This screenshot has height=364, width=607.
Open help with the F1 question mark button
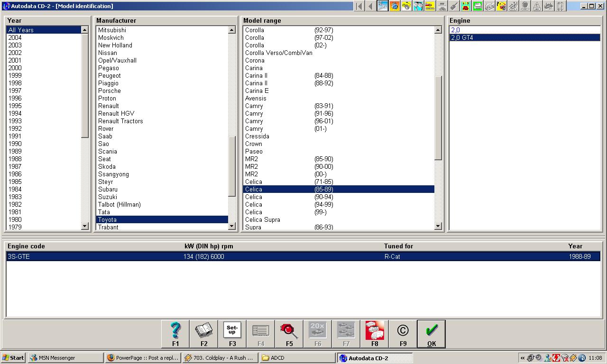coord(175,334)
